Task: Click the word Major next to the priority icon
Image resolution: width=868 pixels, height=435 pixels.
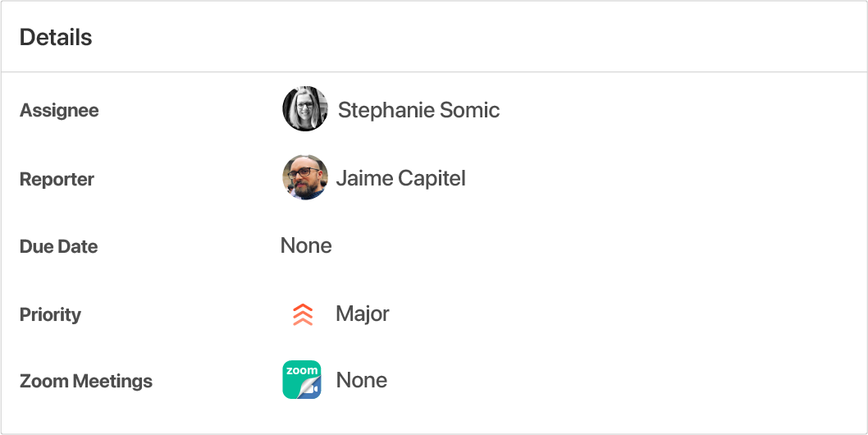Action: pyautogui.click(x=363, y=314)
